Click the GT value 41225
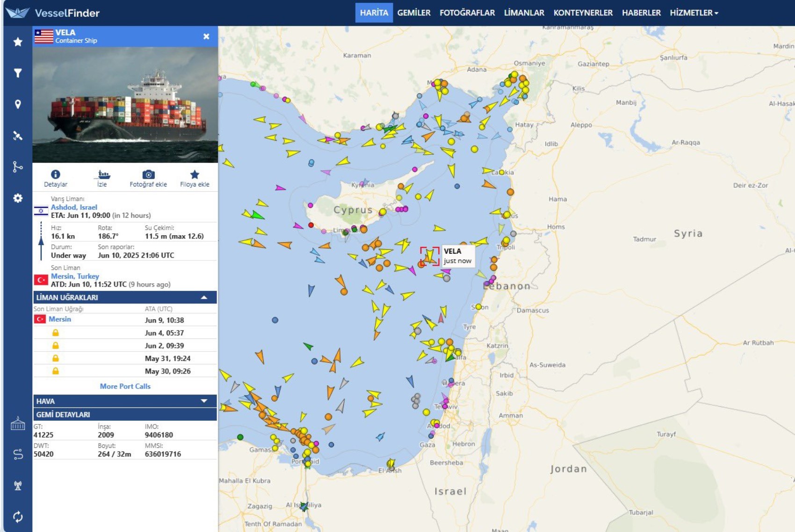Screen dimensions: 795x532 tap(43, 435)
